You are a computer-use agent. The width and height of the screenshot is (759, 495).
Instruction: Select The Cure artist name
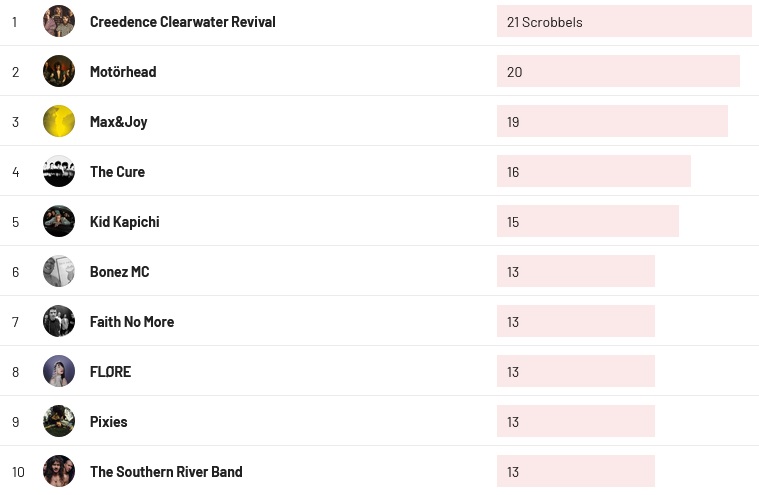(x=117, y=171)
